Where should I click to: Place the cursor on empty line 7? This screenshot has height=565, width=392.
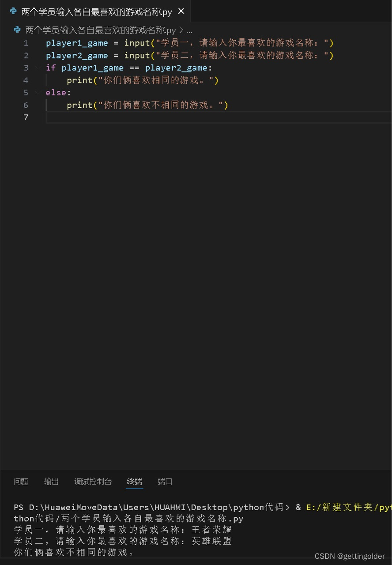pos(219,117)
